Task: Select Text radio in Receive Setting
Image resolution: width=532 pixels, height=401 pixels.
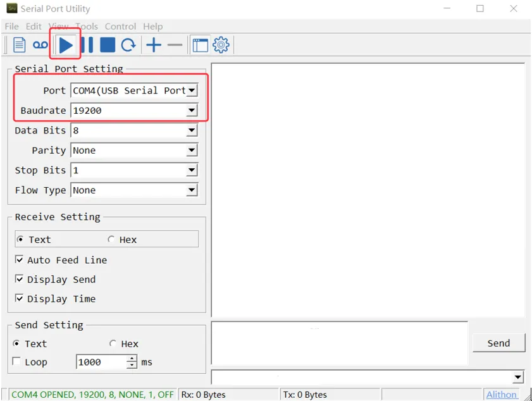Action: pos(20,239)
